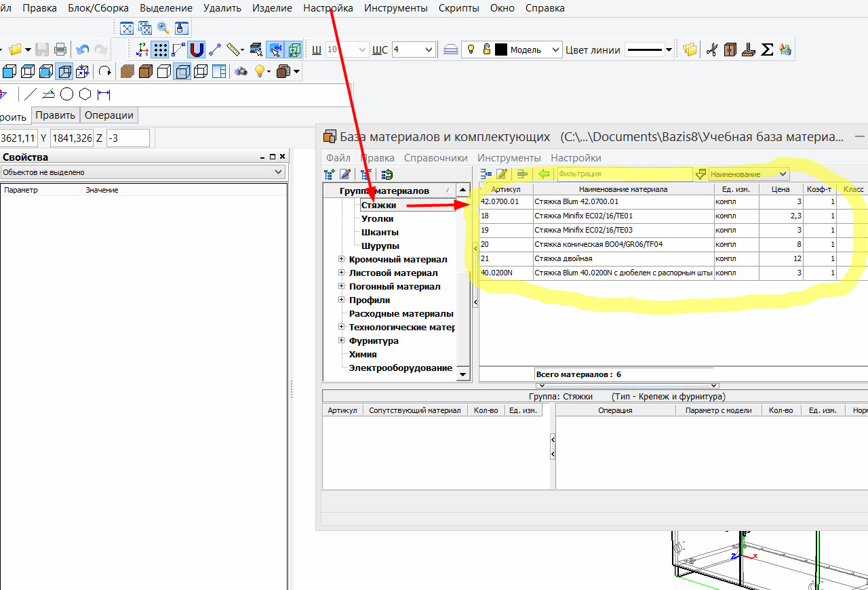The height and width of the screenshot is (590, 868).
Task: Click the stacked layers icon
Action: 451,50
